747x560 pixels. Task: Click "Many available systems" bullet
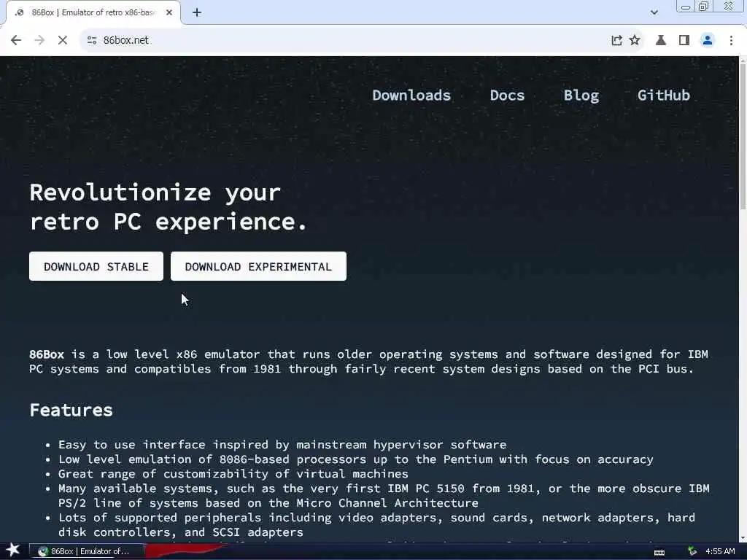click(x=384, y=496)
